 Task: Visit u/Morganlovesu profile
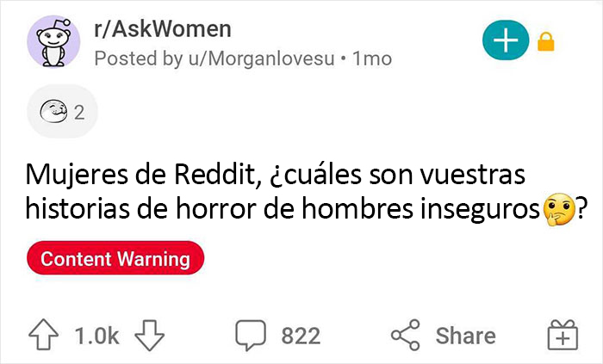click(261, 59)
